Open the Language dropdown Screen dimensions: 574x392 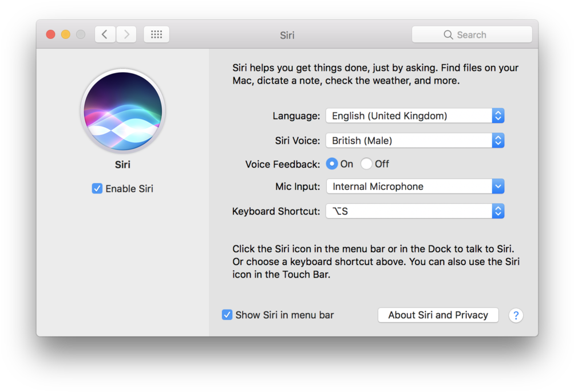415,116
